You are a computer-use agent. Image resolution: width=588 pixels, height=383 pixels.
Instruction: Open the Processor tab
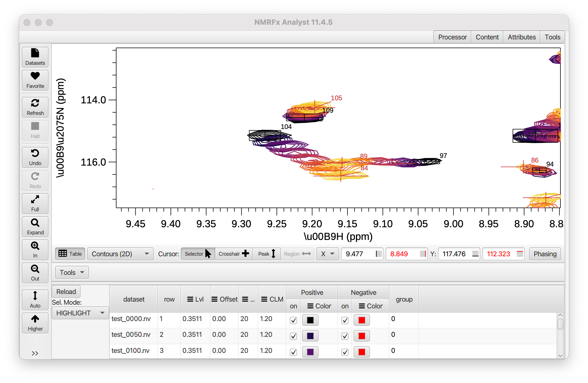[x=452, y=37]
